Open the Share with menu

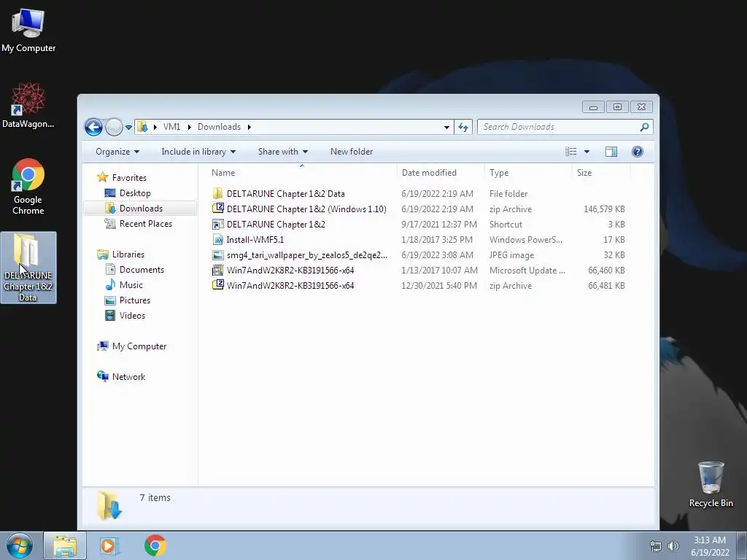pos(283,152)
